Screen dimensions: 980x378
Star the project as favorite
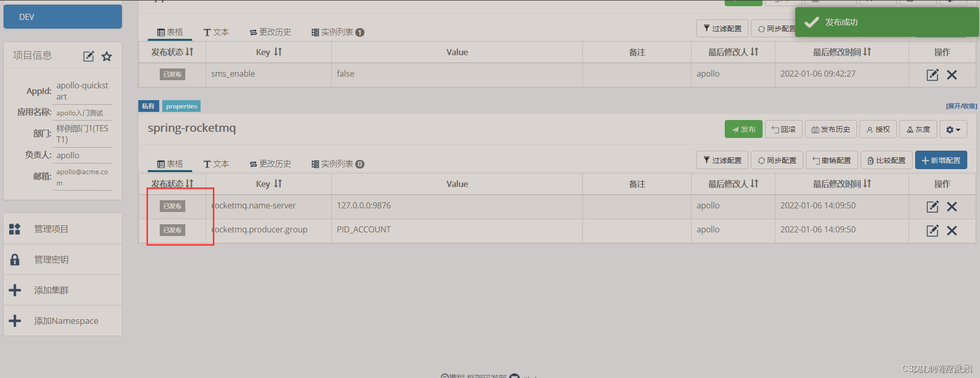pos(107,56)
